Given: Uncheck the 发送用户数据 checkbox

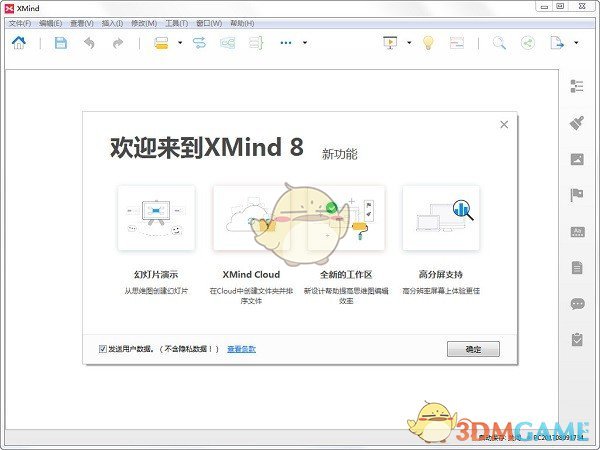Looking at the screenshot, I should click(x=103, y=349).
